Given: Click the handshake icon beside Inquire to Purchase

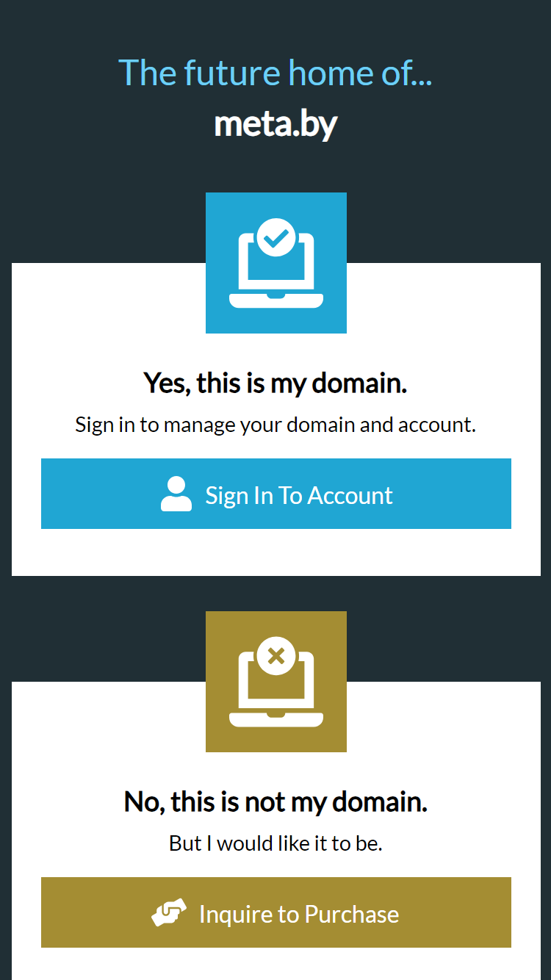Looking at the screenshot, I should pos(169,913).
